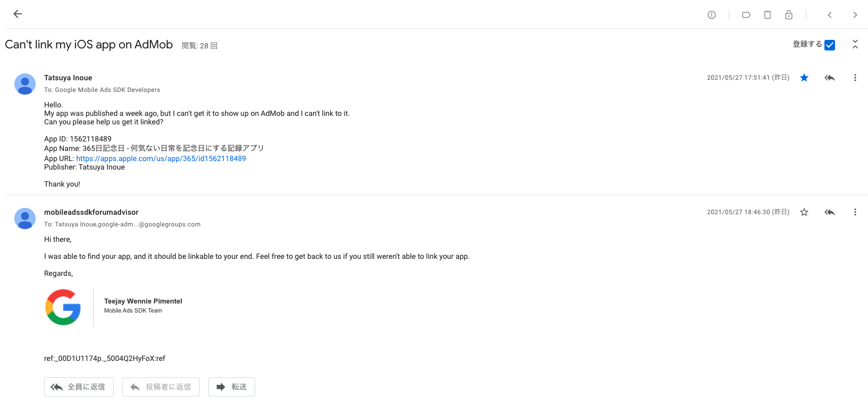Open the apps.apple.com App URL link

tap(161, 158)
